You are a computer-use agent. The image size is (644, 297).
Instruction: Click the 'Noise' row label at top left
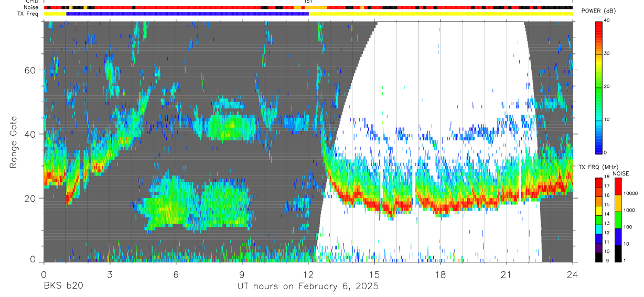pos(31,8)
